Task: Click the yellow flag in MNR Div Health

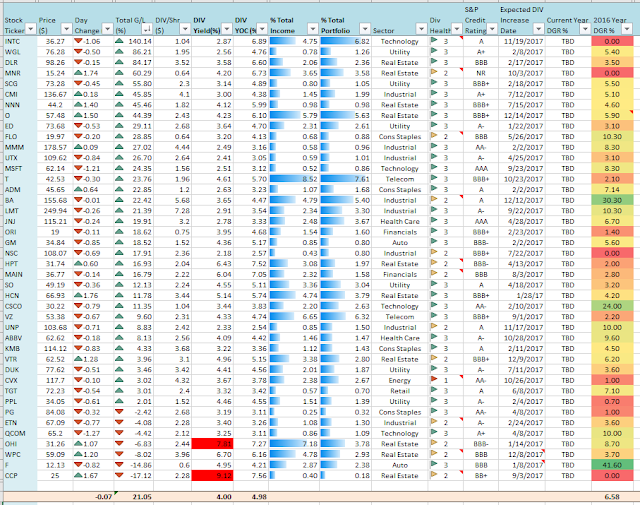Action: tap(433, 73)
